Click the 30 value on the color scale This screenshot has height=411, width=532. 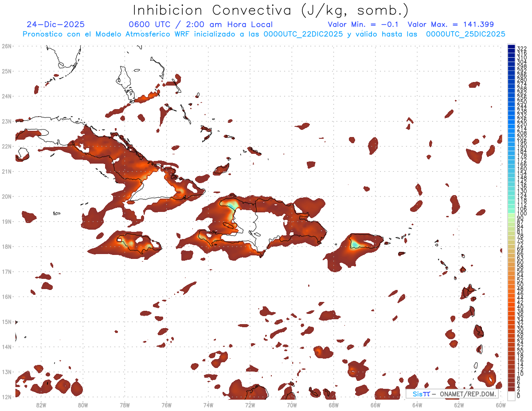(520, 329)
